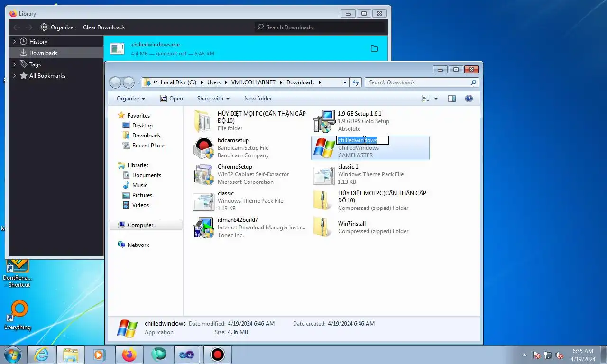
Task: Switch to Firefox in the taskbar
Action: pyautogui.click(x=129, y=355)
